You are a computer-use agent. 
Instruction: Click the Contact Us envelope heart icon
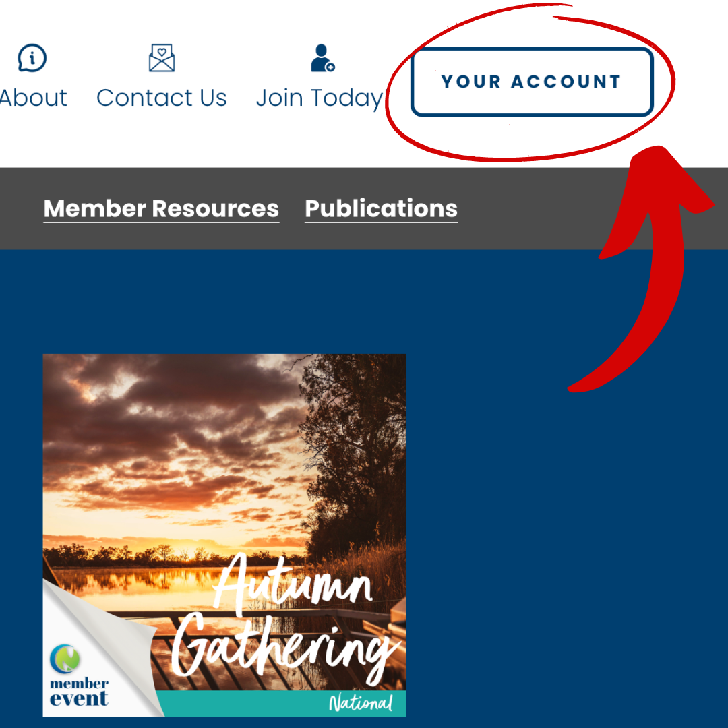click(x=162, y=58)
